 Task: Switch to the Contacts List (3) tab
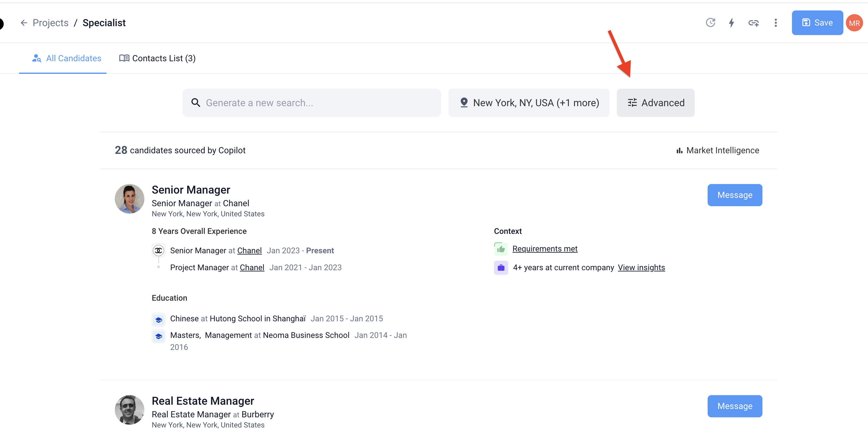pyautogui.click(x=157, y=58)
